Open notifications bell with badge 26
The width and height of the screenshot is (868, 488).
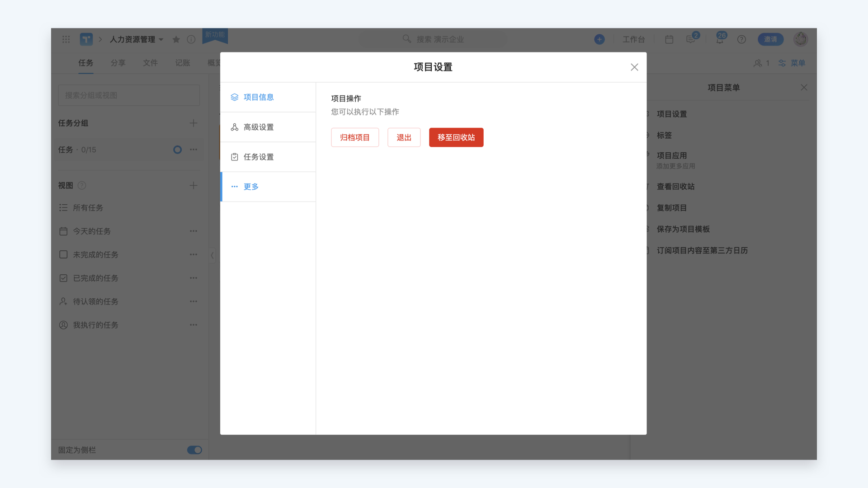720,38
